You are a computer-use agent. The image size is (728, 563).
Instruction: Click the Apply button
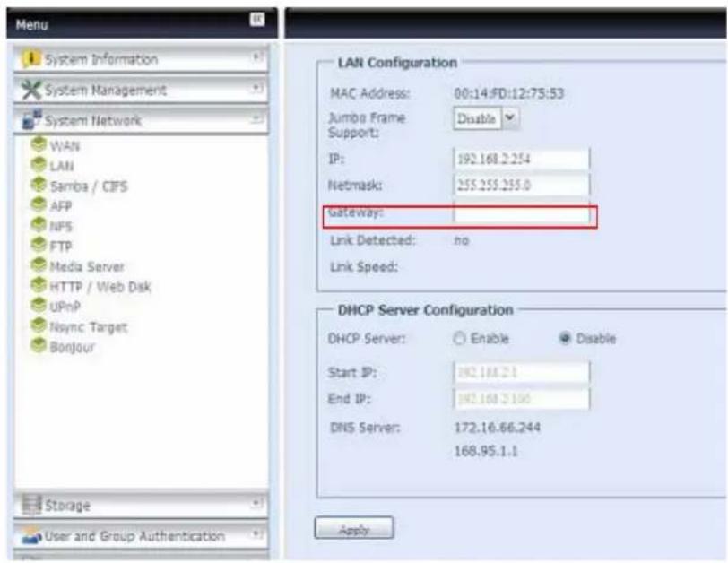tap(354, 528)
